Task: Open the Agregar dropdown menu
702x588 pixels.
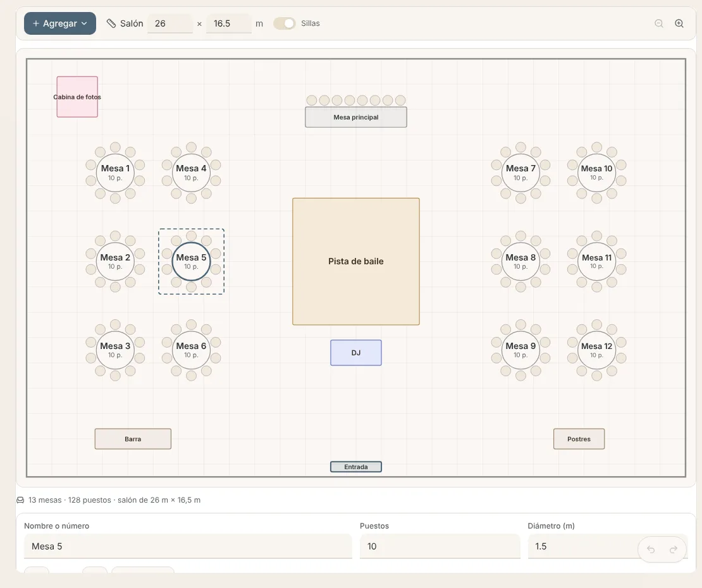Action: click(x=60, y=23)
